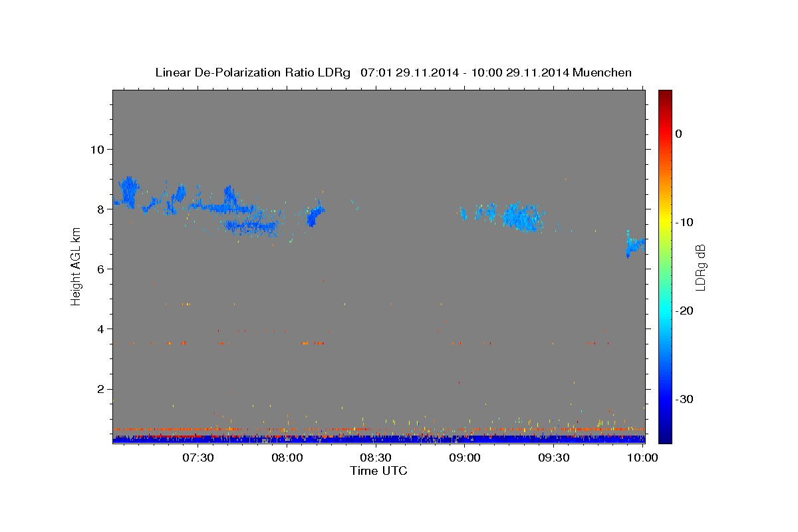Click the light-blue cloud patch near 09:20
Screen dimensions: 798x532
[523, 217]
